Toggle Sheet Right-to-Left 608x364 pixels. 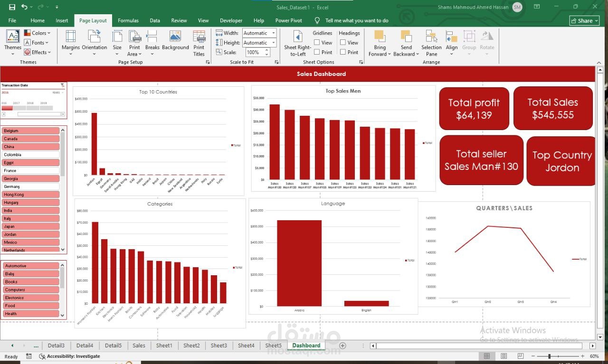point(297,42)
